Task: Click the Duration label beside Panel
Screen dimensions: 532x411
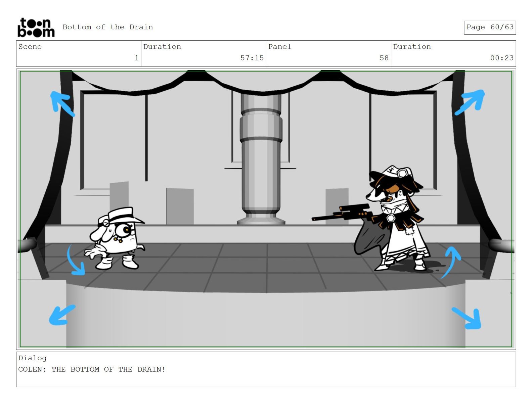Action: tap(412, 47)
